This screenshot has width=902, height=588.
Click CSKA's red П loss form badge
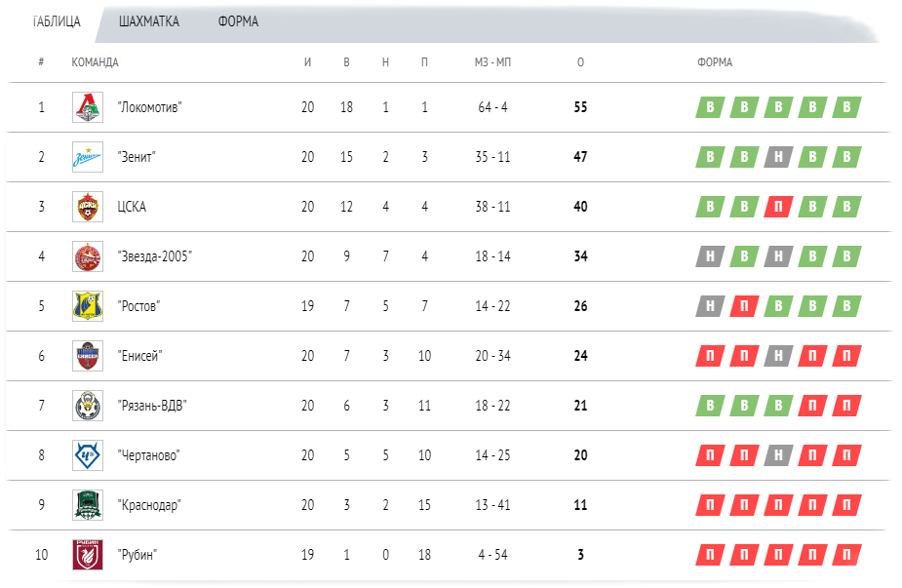tap(778, 207)
